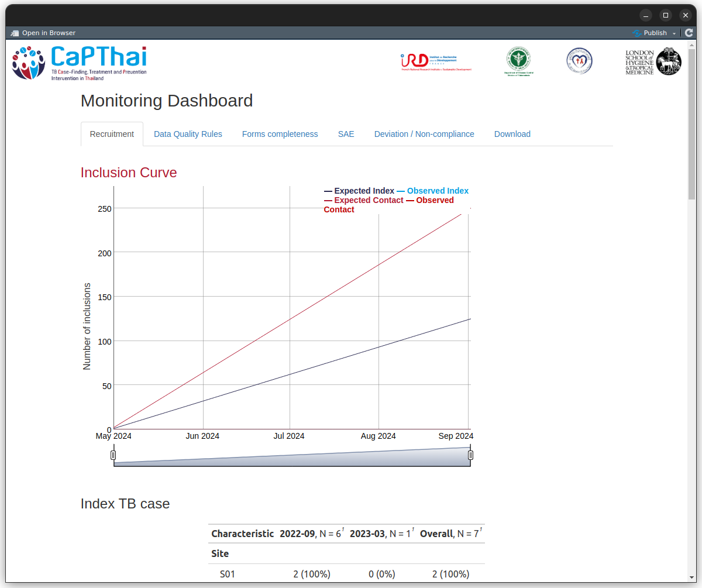702x588 pixels.
Task: Click the IRD institute logo
Action: pos(436,62)
